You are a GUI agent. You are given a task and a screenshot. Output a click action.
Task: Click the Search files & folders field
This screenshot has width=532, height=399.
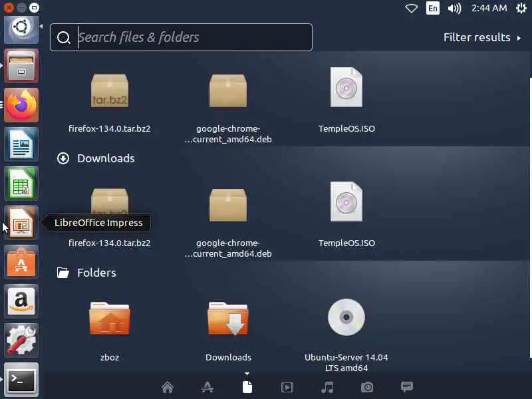[x=181, y=37]
